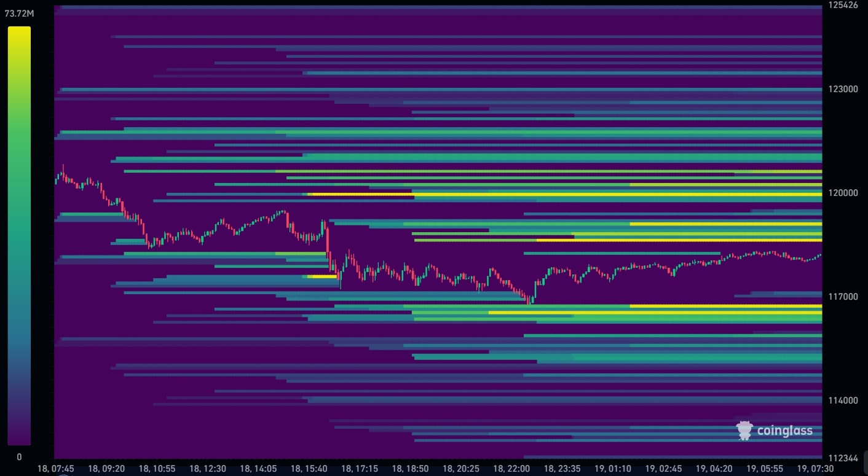
Task: Click the '18, 09:20' time axis label
Action: coord(106,469)
